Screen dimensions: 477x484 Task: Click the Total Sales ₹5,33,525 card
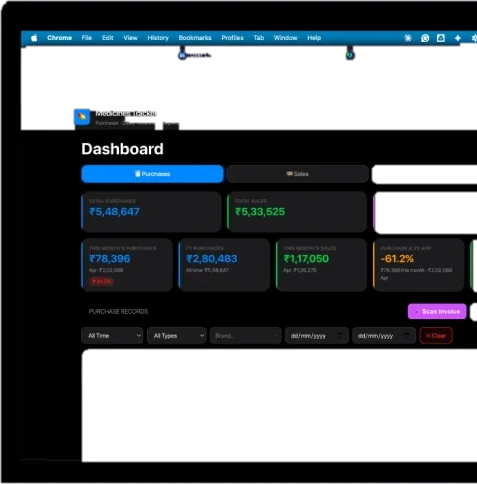click(x=297, y=212)
